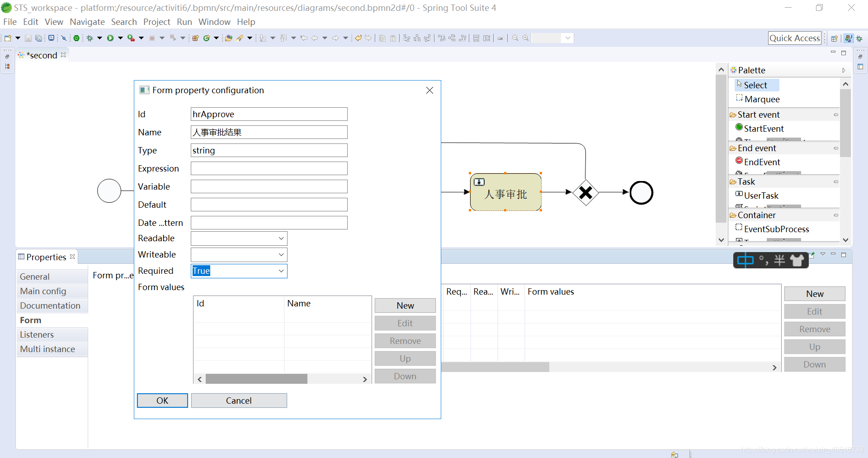The image size is (868, 458).
Task: Choose the Marquee tool in Palette
Action: 758,99
